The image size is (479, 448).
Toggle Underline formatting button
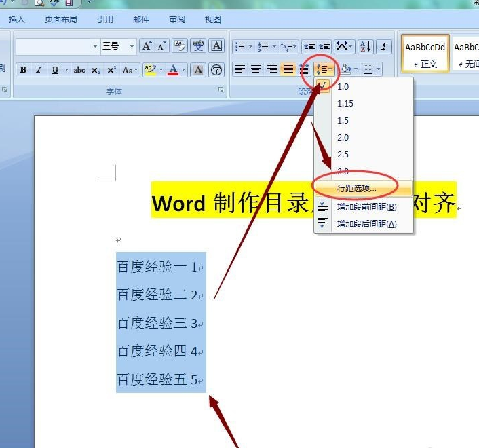tap(55, 70)
